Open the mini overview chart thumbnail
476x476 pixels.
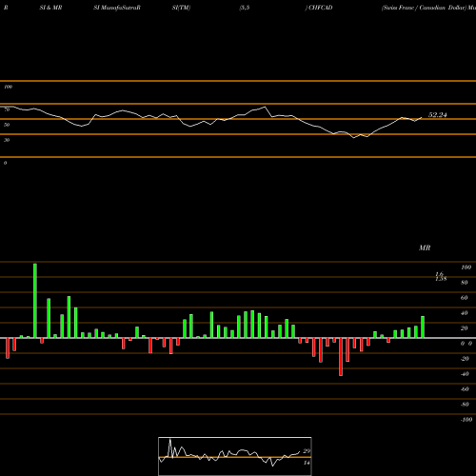235,456
